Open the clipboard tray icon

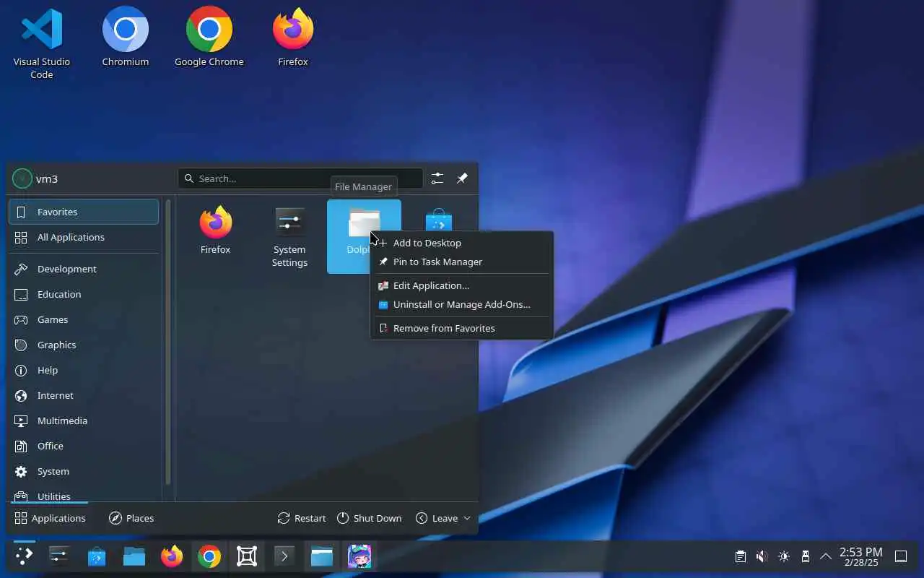point(741,556)
